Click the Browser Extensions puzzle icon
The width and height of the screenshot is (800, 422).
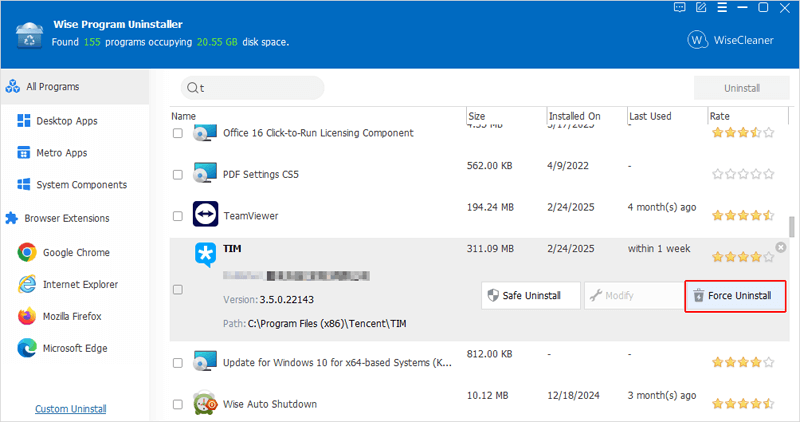[x=11, y=218]
